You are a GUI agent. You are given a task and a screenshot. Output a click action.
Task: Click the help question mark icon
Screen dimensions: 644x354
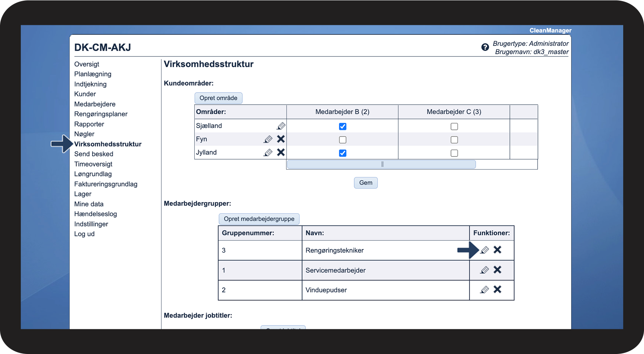pyautogui.click(x=485, y=47)
